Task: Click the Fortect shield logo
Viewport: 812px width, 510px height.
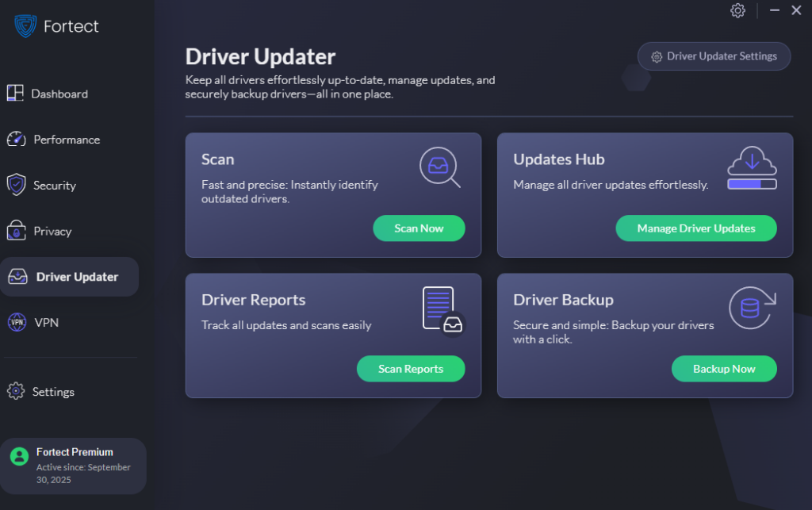Action: [x=26, y=26]
